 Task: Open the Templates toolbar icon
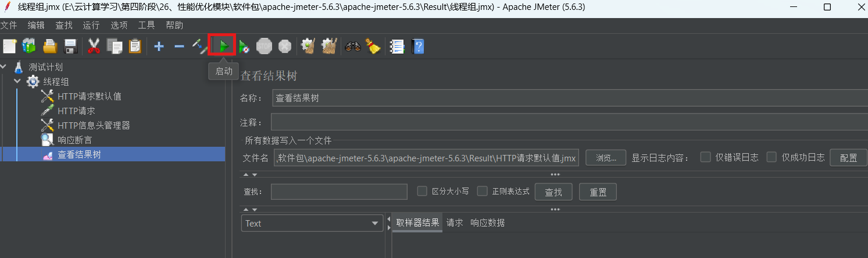pyautogui.click(x=29, y=46)
